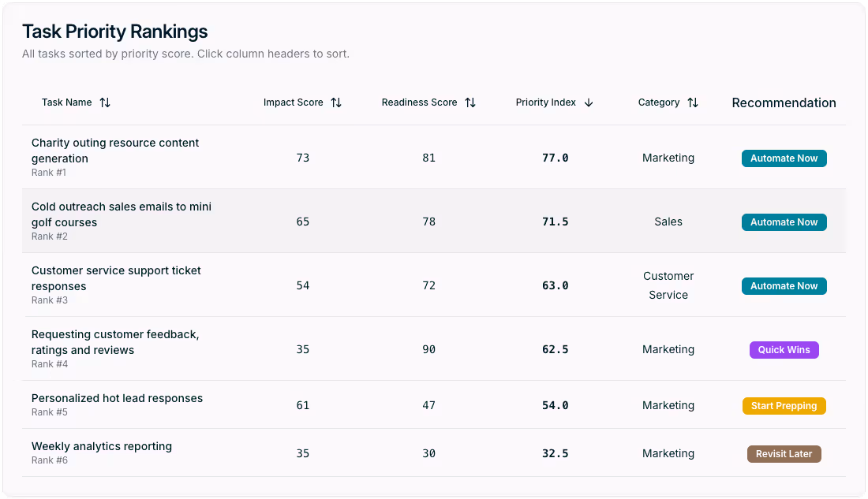Click Automate Now badge for Customer service row

[x=784, y=286]
